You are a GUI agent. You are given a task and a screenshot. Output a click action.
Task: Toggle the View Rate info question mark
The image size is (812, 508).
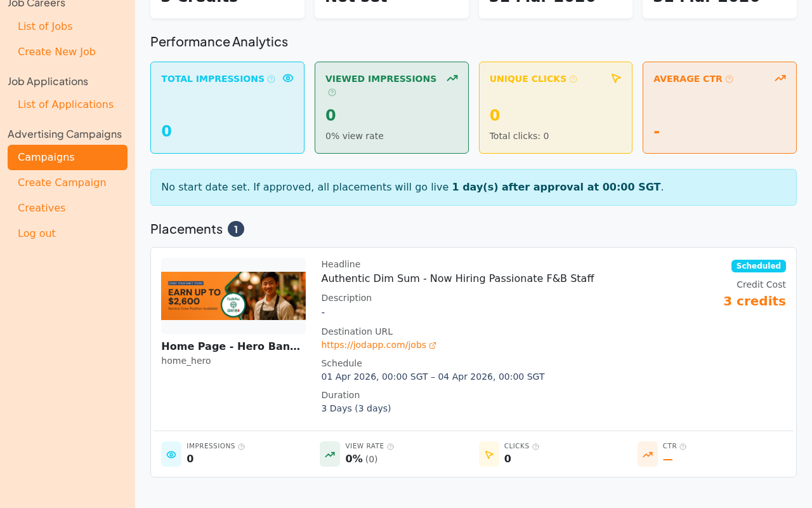pos(389,446)
